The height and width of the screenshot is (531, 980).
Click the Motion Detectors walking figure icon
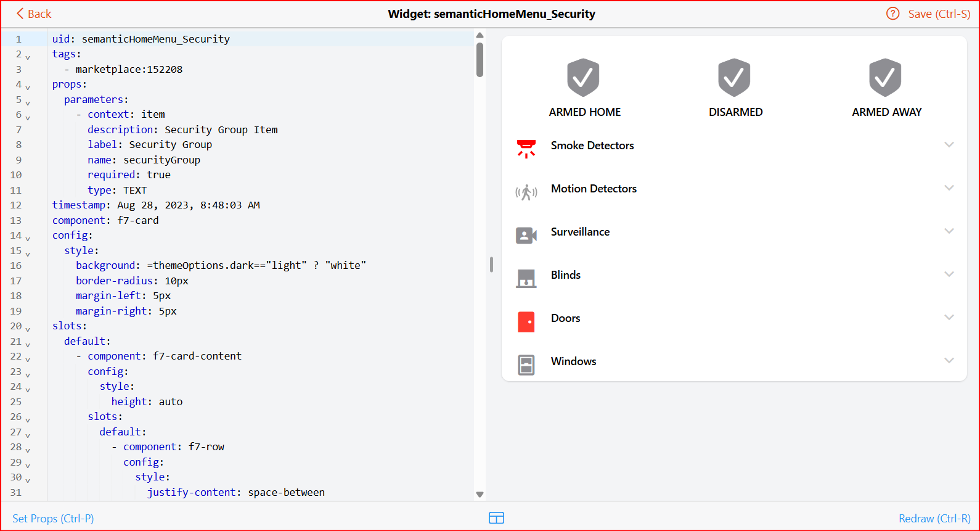[x=526, y=192]
